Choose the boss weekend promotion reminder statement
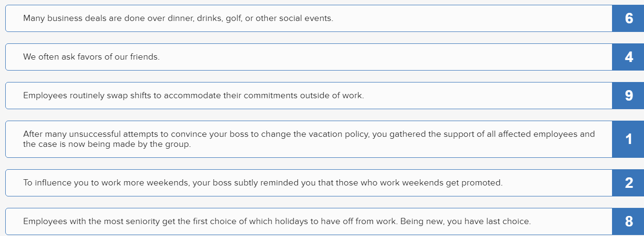Viewport: 644px width, 236px height. pos(309,183)
